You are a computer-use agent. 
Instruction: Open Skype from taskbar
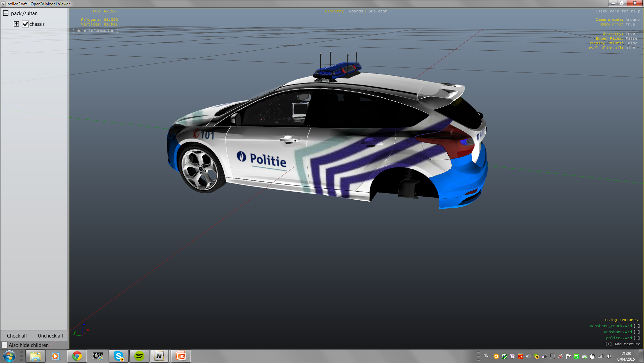click(118, 356)
